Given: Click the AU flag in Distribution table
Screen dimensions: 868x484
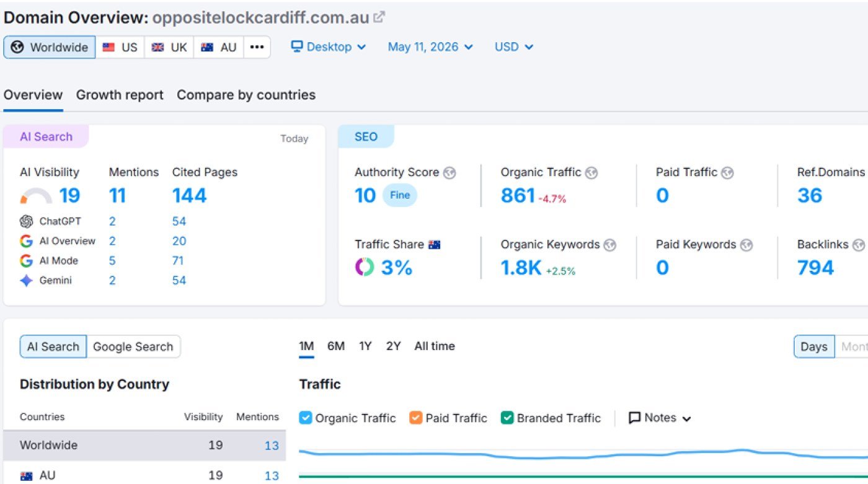Looking at the screenshot, I should pos(26,476).
